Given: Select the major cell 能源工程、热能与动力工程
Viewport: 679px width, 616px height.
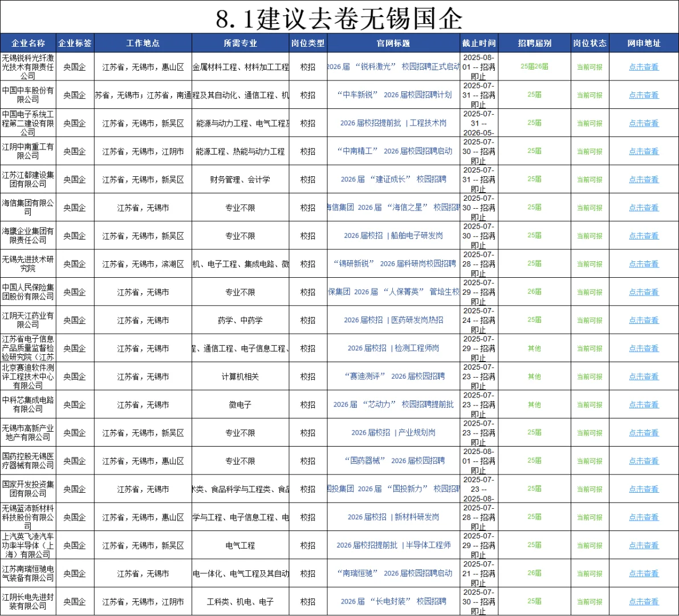Looking at the screenshot, I should pyautogui.click(x=241, y=151).
